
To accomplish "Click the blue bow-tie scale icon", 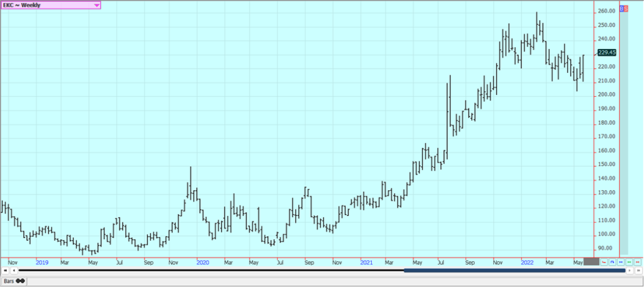I will [x=621, y=261].
